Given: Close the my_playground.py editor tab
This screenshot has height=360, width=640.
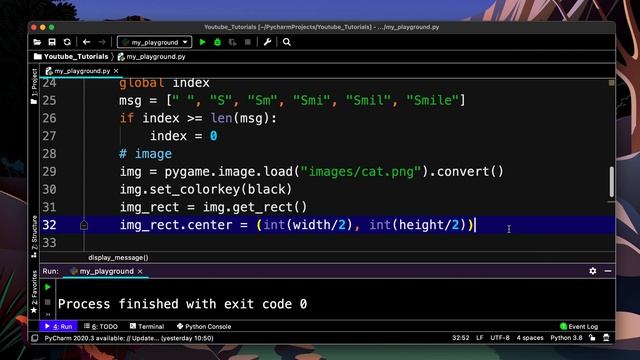Looking at the screenshot, I should 116,71.
